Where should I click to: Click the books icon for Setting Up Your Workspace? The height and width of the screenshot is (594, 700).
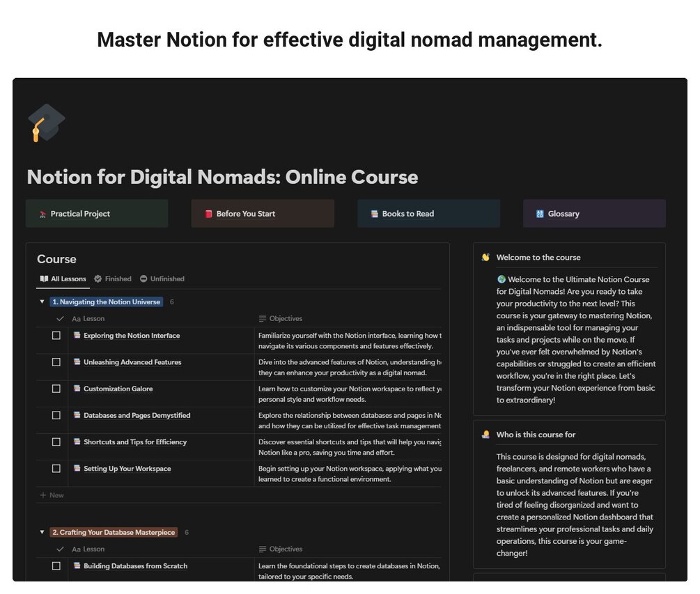pos(77,468)
